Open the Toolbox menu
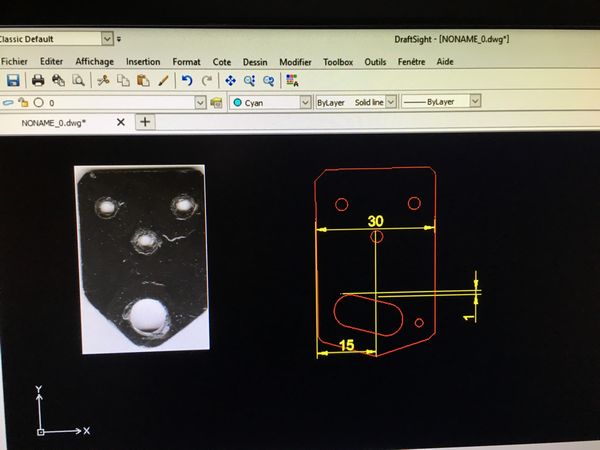600x450 pixels. pos(338,62)
